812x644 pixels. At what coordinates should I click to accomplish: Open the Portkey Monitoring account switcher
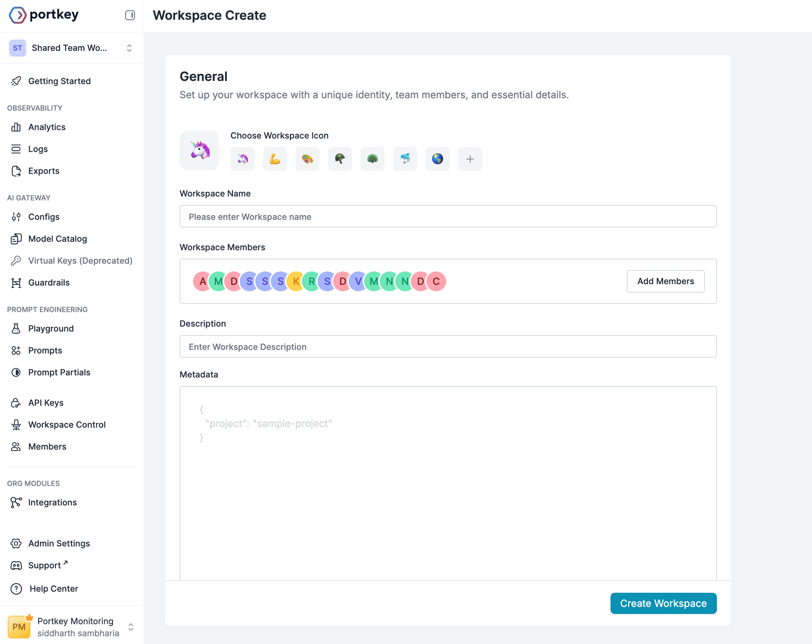pyautogui.click(x=71, y=627)
